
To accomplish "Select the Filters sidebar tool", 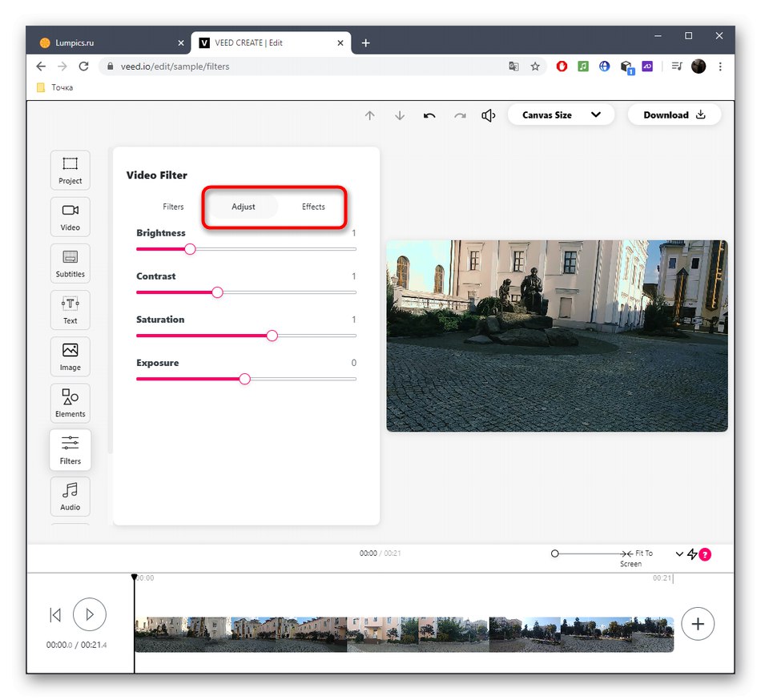I will 70,449.
